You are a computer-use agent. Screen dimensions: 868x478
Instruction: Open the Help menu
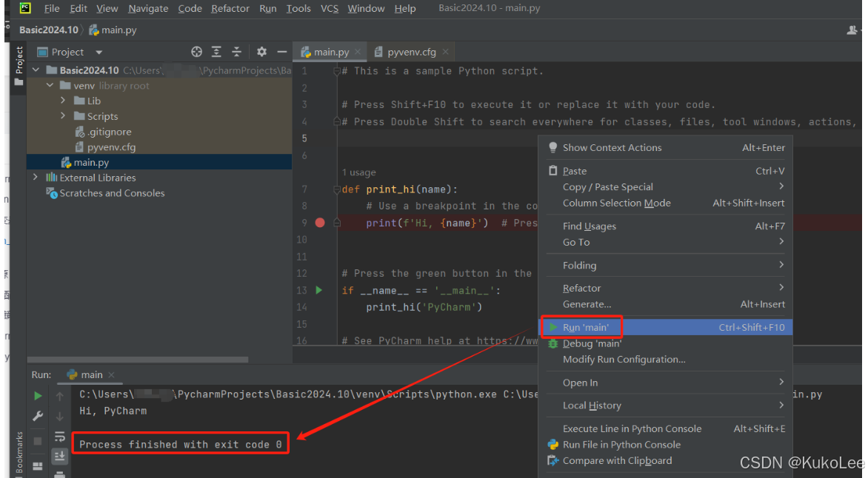pos(404,8)
